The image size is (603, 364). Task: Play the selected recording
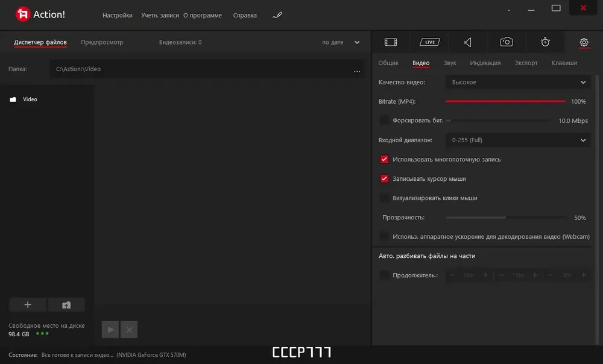coord(110,330)
